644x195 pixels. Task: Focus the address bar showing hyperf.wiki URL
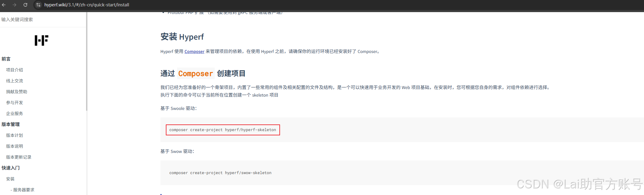(87, 5)
